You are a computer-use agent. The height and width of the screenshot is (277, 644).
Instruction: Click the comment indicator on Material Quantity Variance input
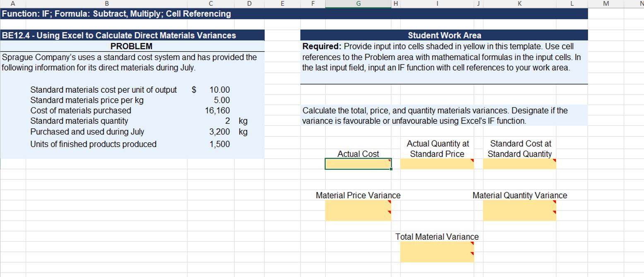[x=554, y=202]
